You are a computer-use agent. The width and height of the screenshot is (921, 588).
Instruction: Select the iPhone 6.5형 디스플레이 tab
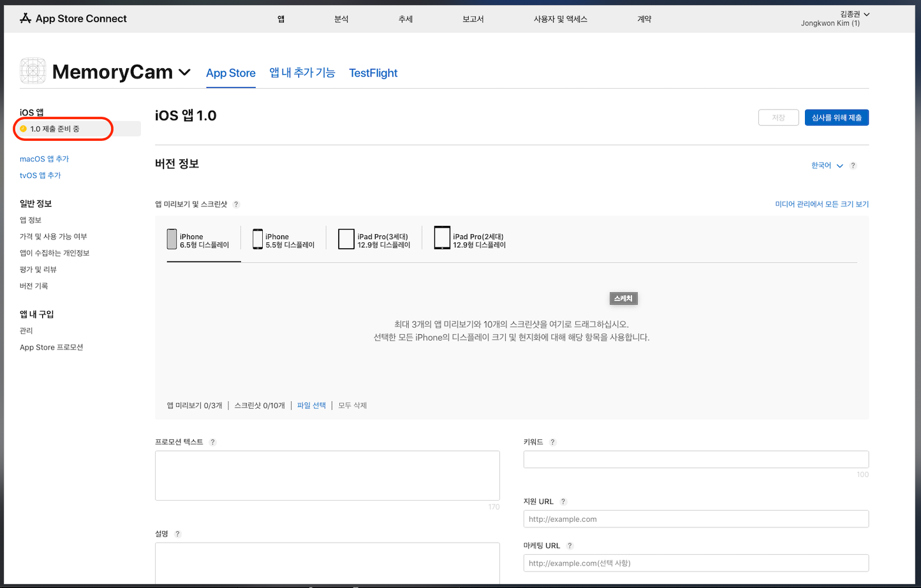[x=198, y=240]
